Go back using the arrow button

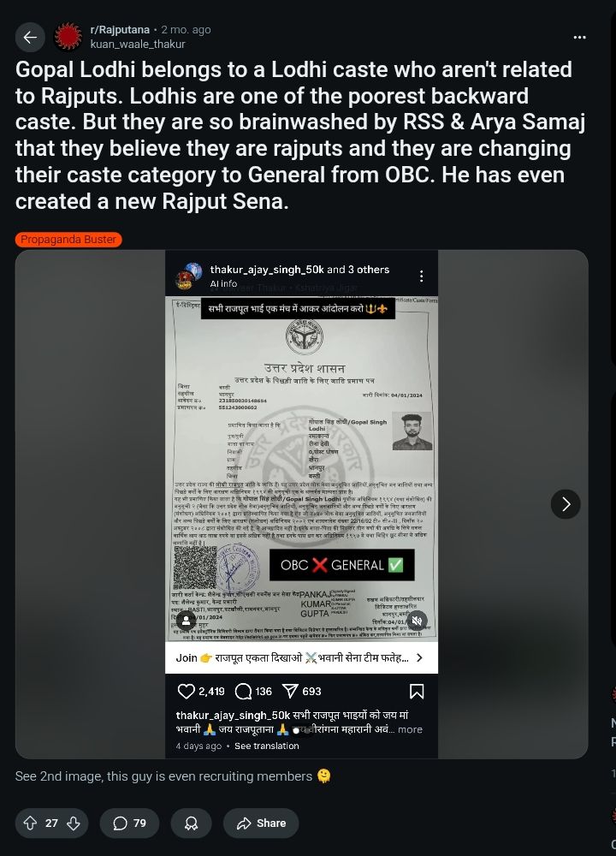[x=30, y=37]
